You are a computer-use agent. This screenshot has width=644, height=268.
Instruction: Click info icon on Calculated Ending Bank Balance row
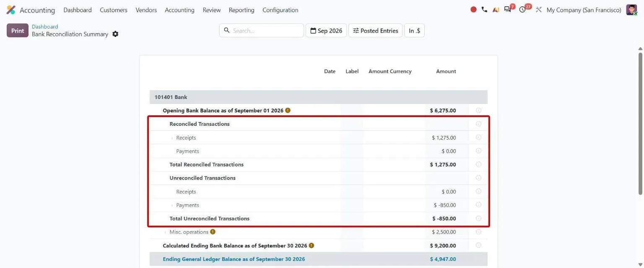pos(479,245)
